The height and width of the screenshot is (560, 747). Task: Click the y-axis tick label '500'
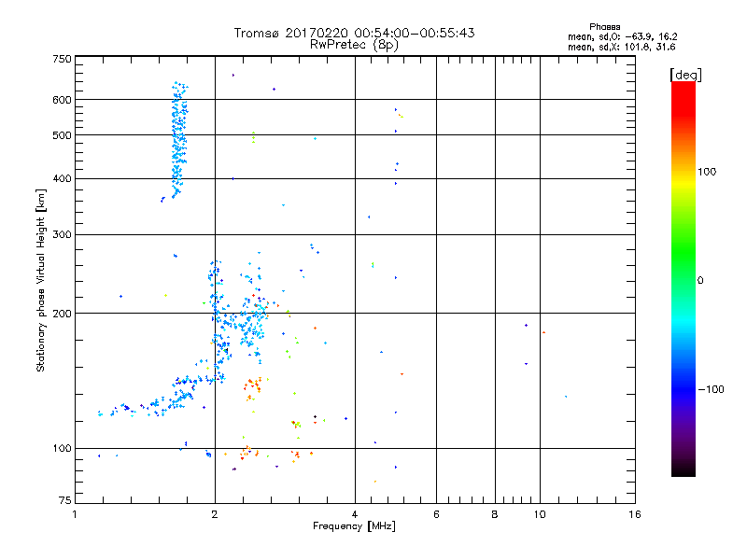[x=62, y=135]
